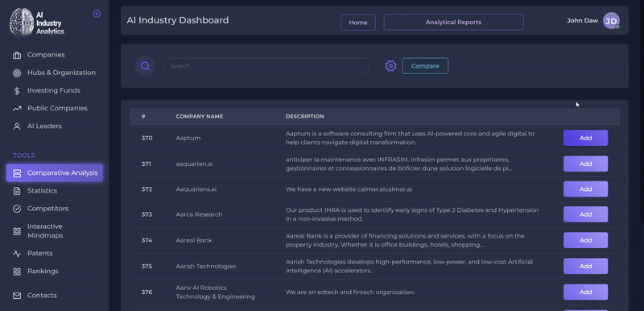
Task: Click the Statistics document icon
Action: pyautogui.click(x=17, y=191)
